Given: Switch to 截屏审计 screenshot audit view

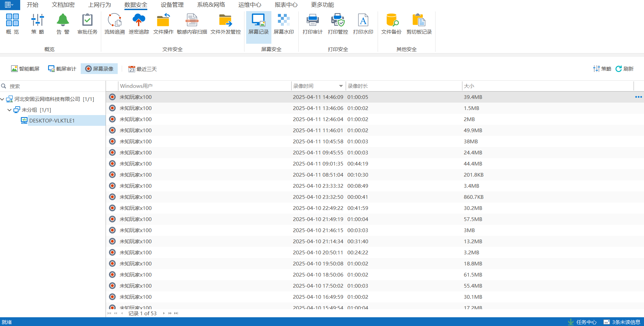Looking at the screenshot, I should [62, 69].
